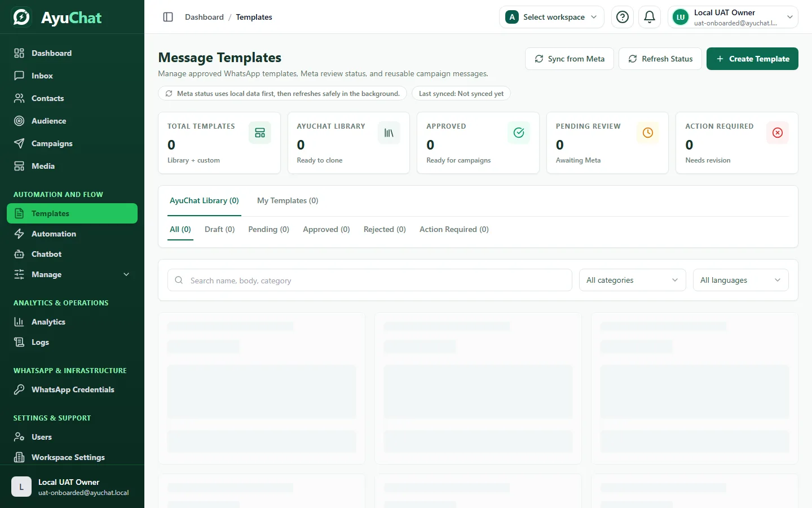The height and width of the screenshot is (508, 812).
Task: Open Templates in the sidebar
Action: 72,213
